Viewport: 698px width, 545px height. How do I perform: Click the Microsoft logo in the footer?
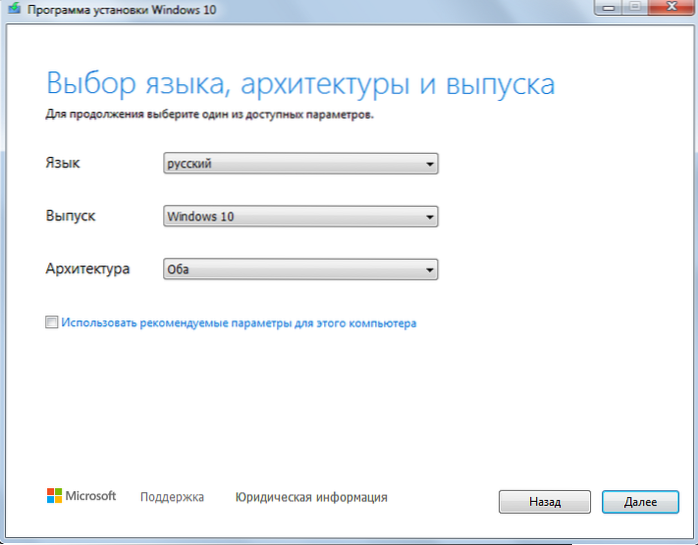coord(82,496)
